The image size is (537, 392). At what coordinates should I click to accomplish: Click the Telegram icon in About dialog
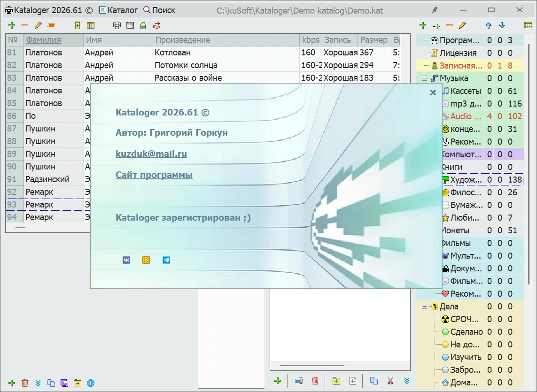coord(166,260)
